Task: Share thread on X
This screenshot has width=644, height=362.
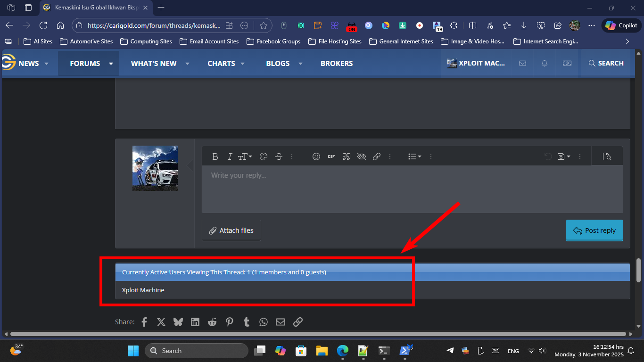Action: pyautogui.click(x=161, y=322)
